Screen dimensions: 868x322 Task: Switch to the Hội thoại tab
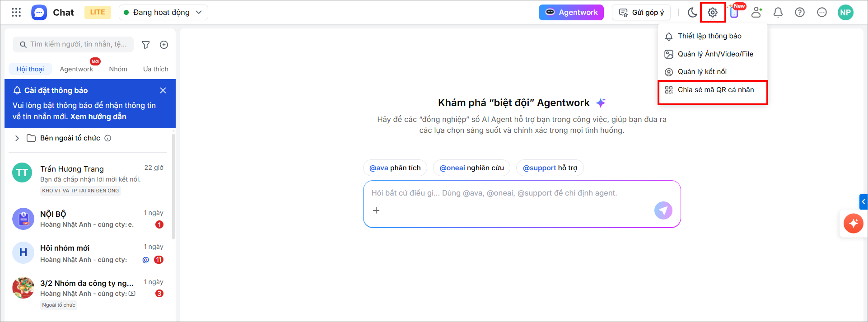click(30, 69)
